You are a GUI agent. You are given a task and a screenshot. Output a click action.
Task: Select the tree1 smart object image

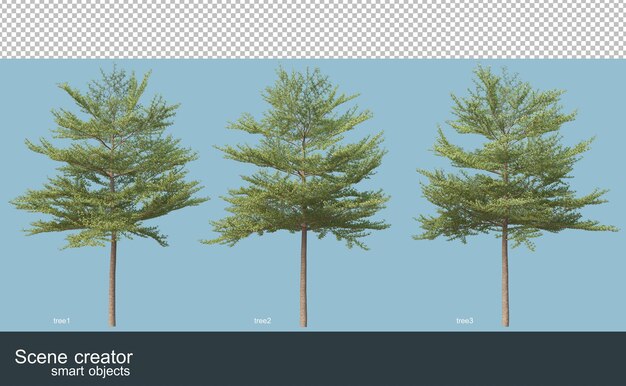[109, 196]
